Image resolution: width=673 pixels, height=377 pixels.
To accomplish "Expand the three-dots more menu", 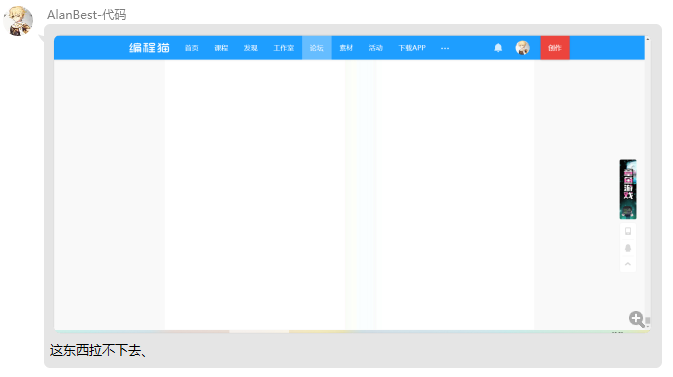I will [x=445, y=48].
